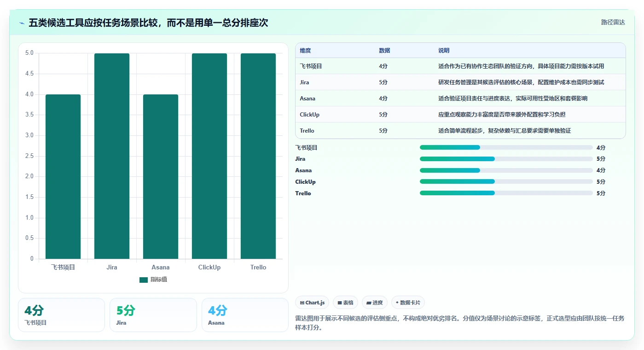This screenshot has height=350, width=644.
Task: Click the ClickUp cell in the table
Action: point(309,115)
